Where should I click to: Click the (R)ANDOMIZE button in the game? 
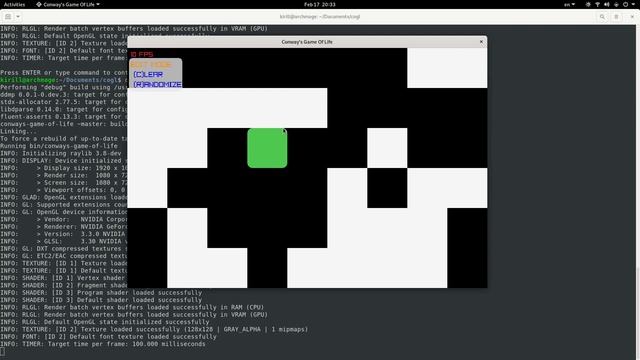click(x=157, y=84)
